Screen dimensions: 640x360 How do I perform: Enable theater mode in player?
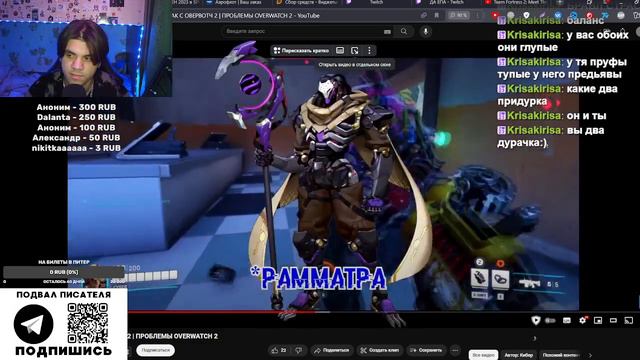point(613,320)
